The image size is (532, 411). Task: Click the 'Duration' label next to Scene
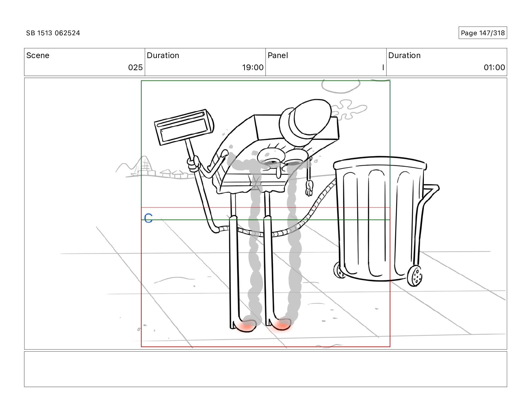coord(163,55)
